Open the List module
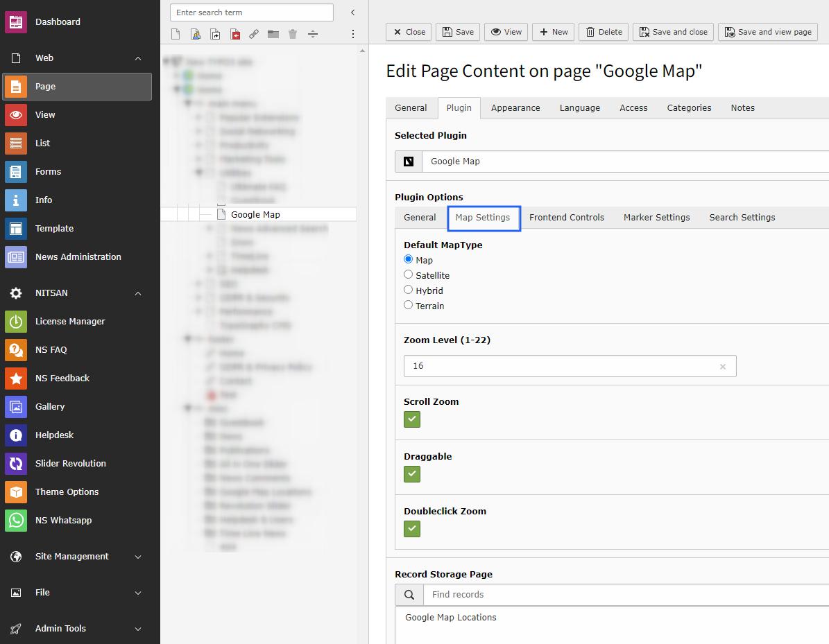Screen dimensions: 829x644 pyautogui.click(x=77, y=143)
